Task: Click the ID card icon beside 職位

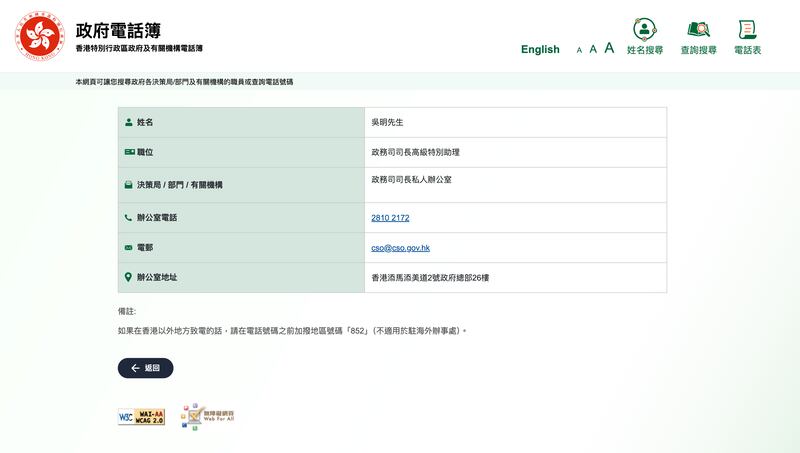Action: (x=128, y=152)
